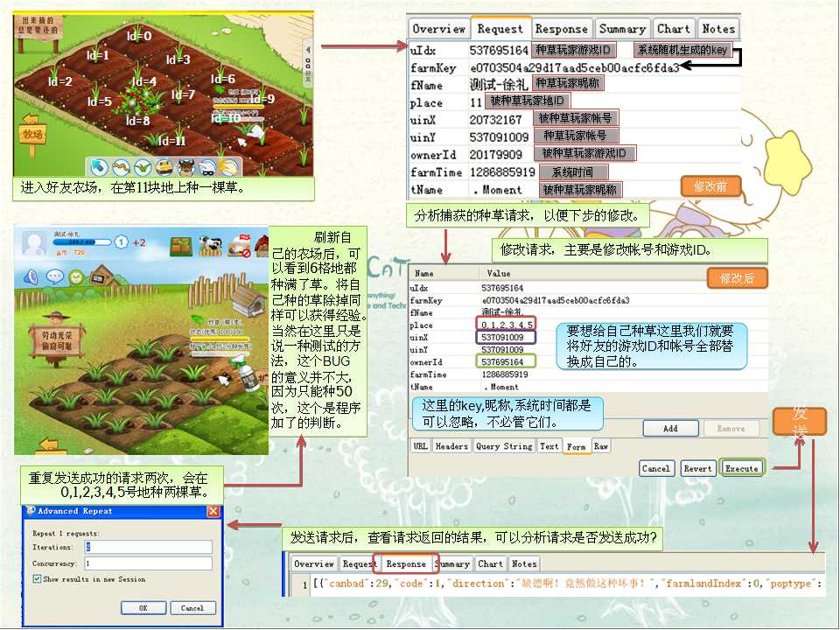Click the yellow crop growth progress bar on own farm
Image resolution: width=840 pixels, height=630 pixels.
point(220,339)
